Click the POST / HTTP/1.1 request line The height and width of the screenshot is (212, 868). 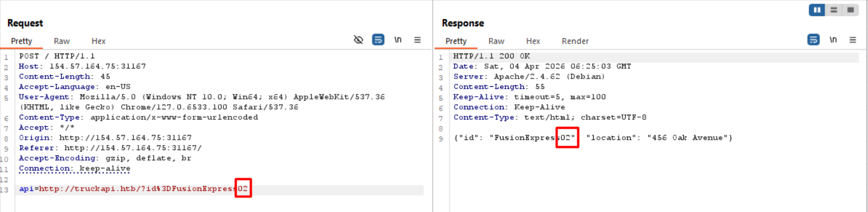[x=57, y=56]
